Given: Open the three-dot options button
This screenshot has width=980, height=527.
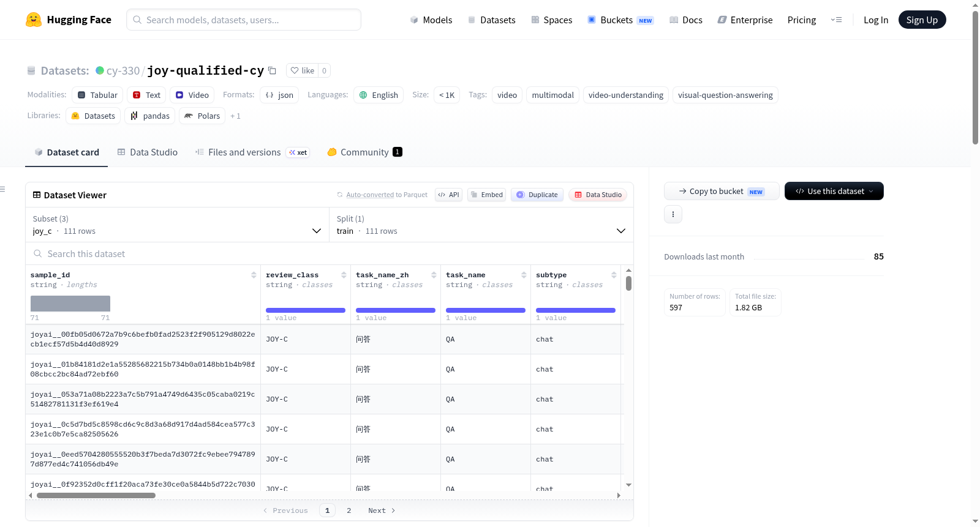Looking at the screenshot, I should coord(673,214).
